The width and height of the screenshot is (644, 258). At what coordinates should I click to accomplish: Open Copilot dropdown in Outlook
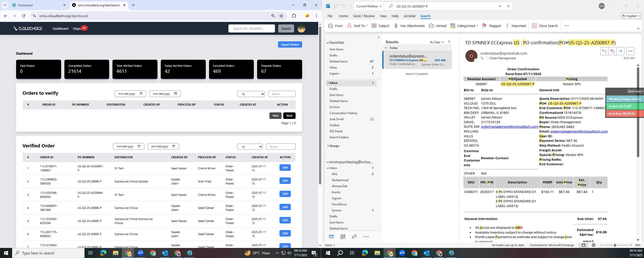(631, 16)
